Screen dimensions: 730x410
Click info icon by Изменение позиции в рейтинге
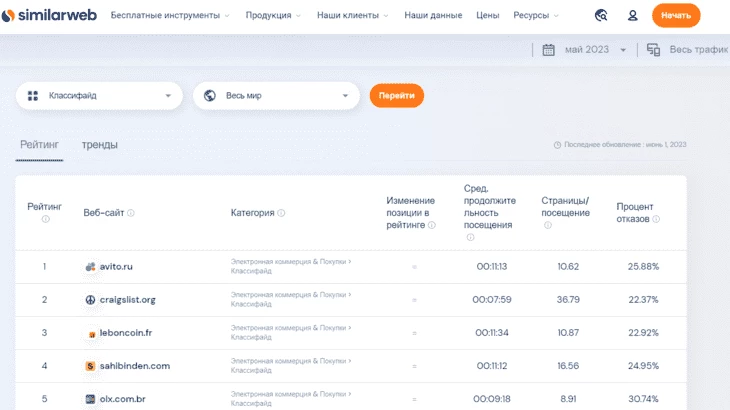point(432,225)
